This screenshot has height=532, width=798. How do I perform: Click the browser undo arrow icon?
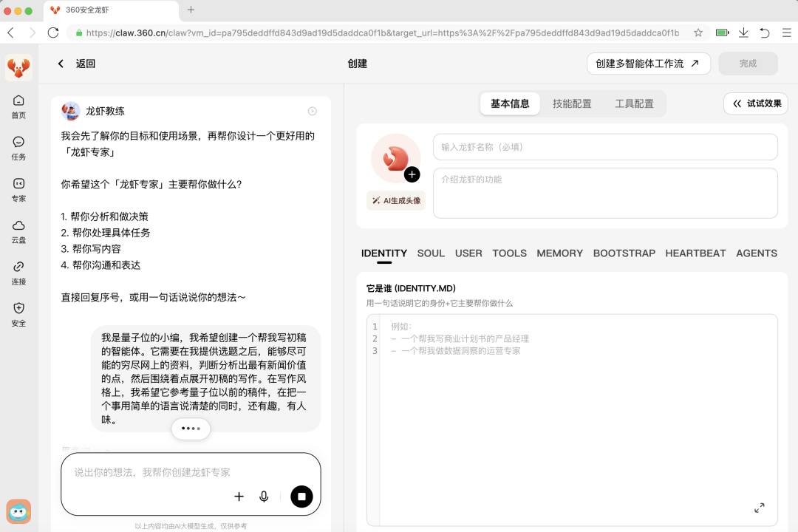[x=765, y=33]
